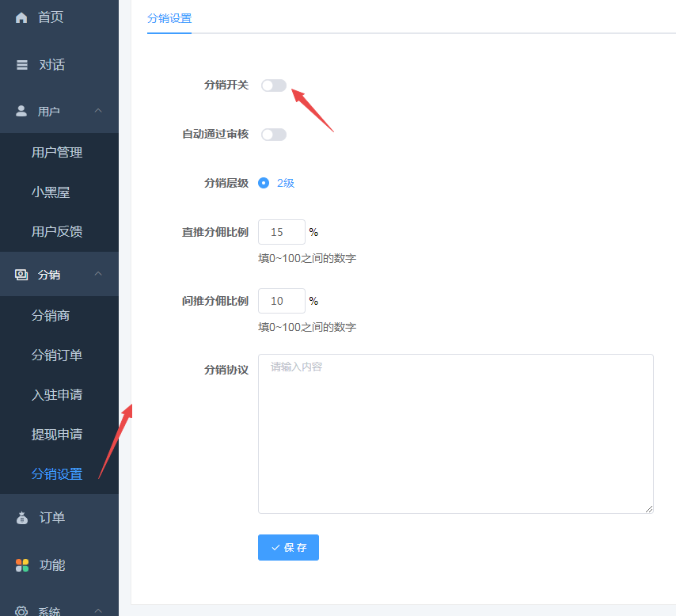Click the checkmark icon on 保存 button
The height and width of the screenshot is (616, 676).
pos(276,547)
